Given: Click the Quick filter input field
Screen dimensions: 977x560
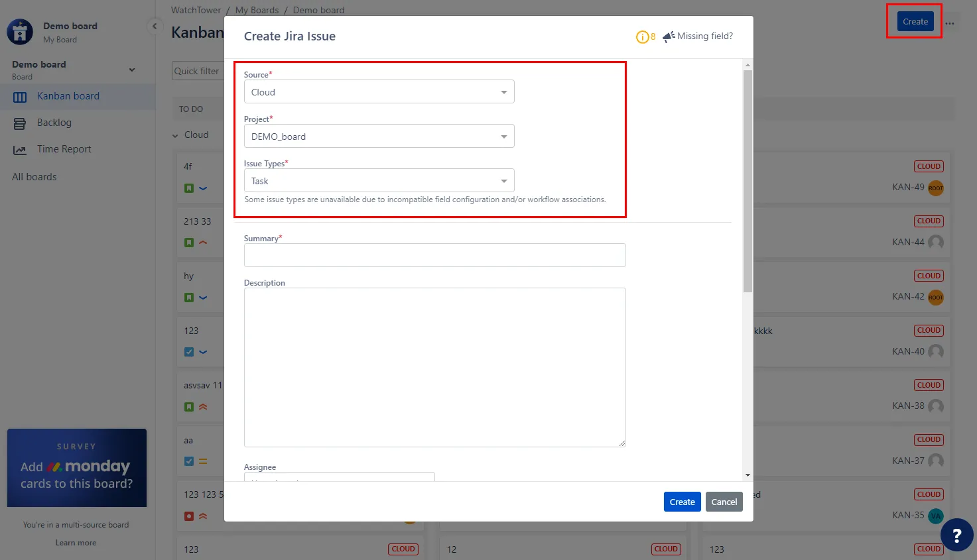Looking at the screenshot, I should point(197,71).
